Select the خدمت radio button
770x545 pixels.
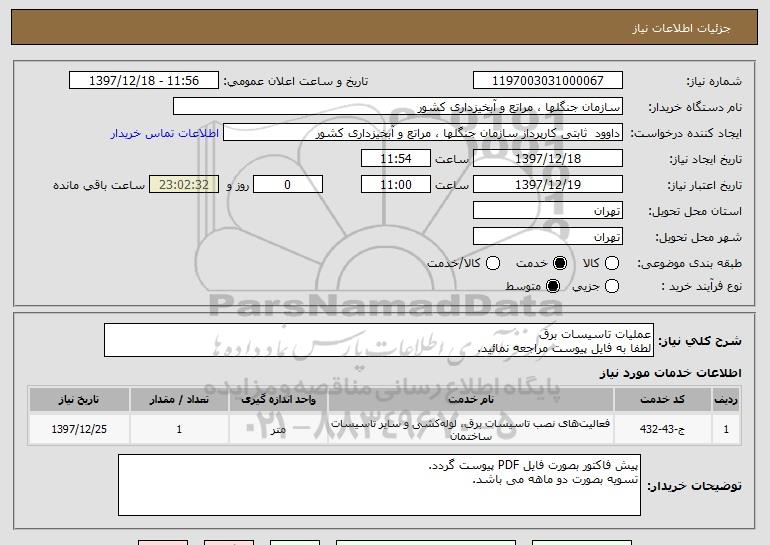click(x=560, y=263)
